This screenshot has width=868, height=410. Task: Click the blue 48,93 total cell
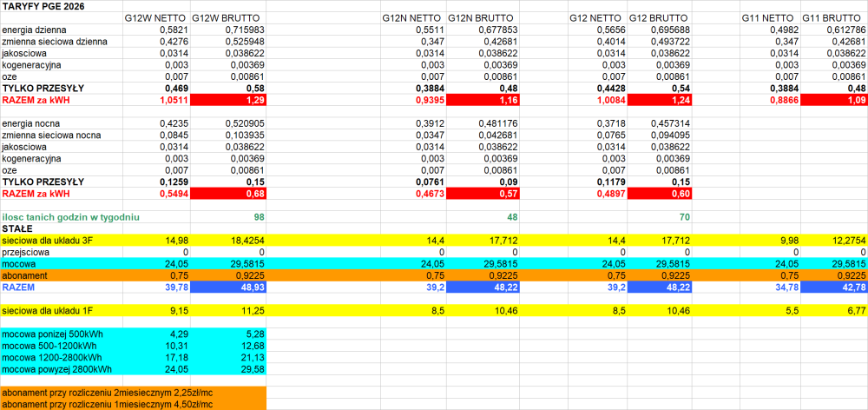[227, 287]
